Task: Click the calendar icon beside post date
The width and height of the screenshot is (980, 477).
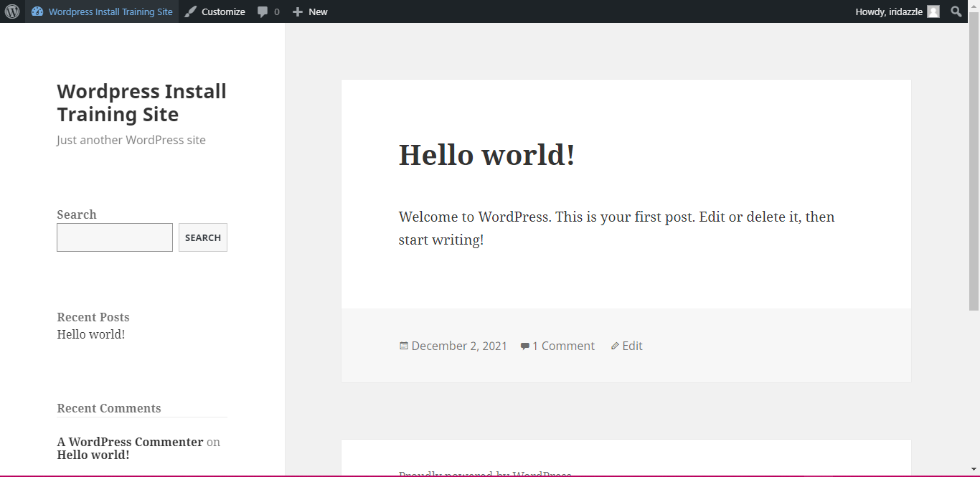Action: coord(404,346)
